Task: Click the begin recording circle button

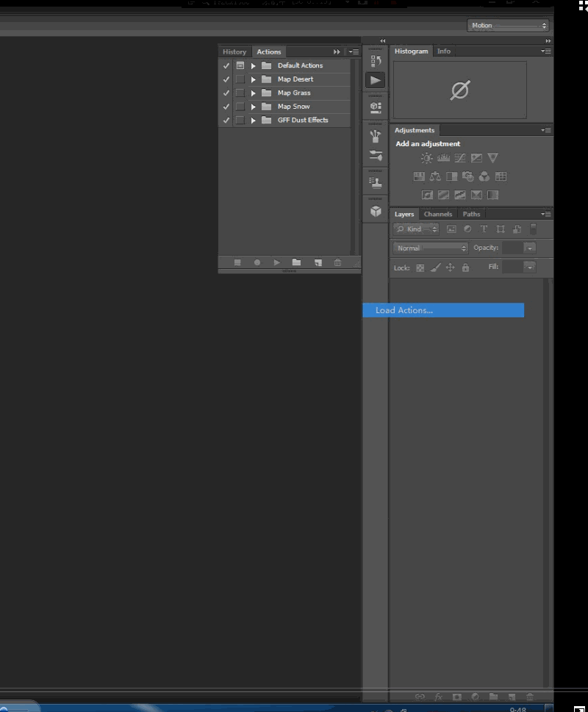Action: click(257, 262)
